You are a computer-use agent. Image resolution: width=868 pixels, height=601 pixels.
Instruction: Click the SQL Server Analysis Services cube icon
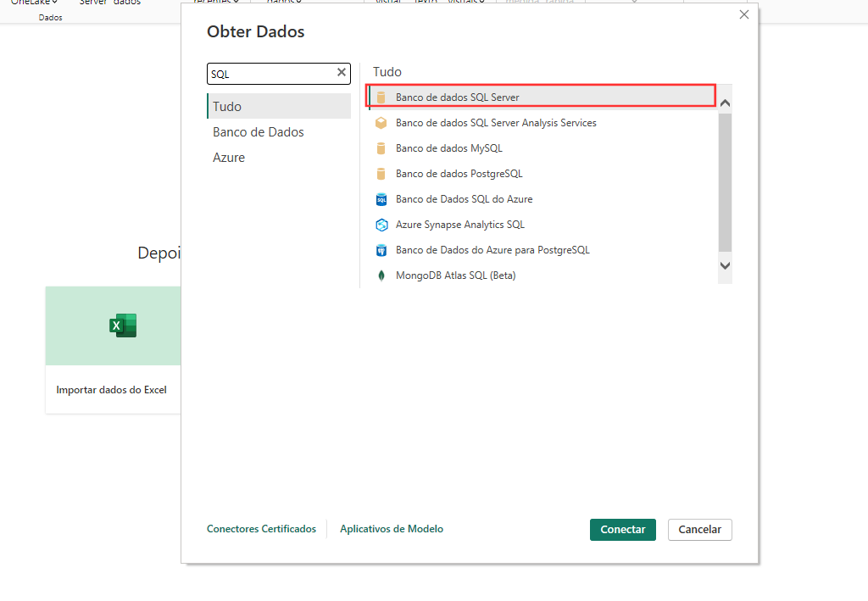(381, 123)
